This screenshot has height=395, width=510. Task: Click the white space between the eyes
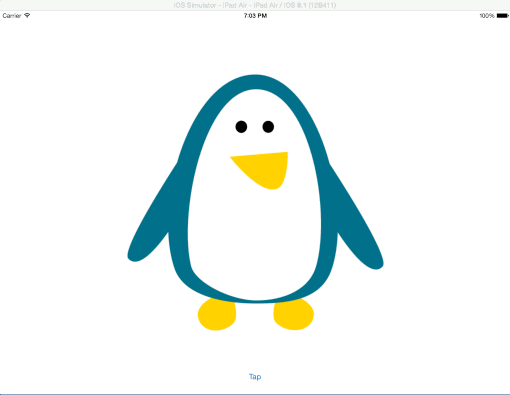click(255, 127)
